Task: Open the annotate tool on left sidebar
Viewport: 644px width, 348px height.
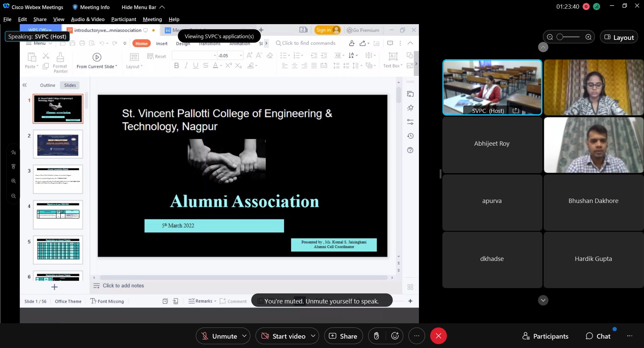Action: tap(13, 152)
